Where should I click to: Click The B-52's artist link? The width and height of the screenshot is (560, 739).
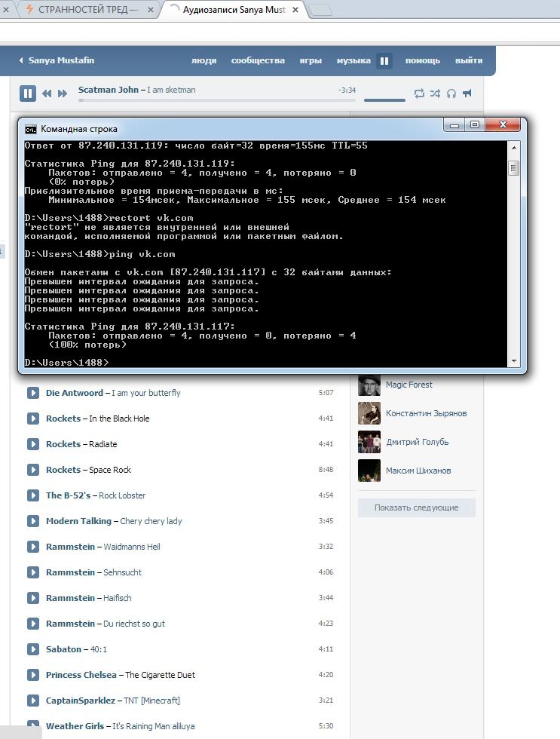(x=69, y=495)
